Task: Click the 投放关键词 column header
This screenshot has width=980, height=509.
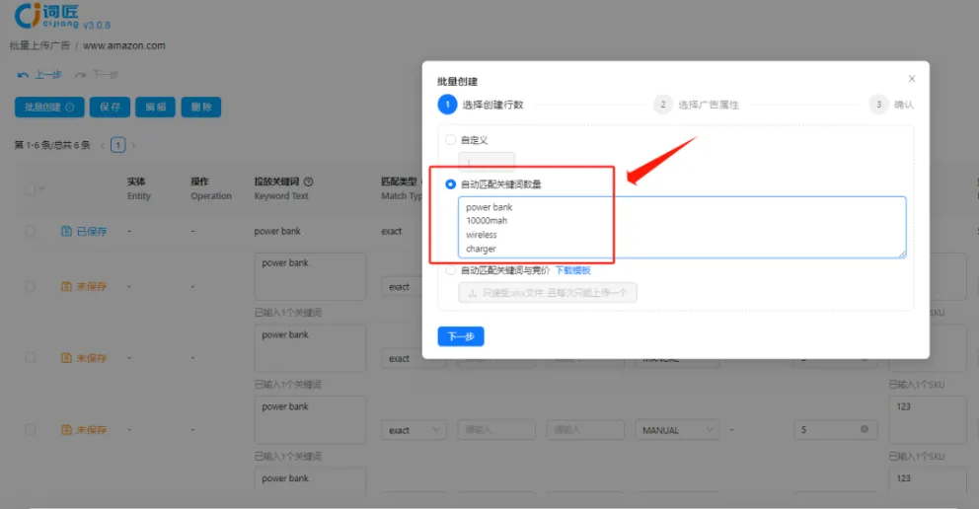Action: point(276,182)
